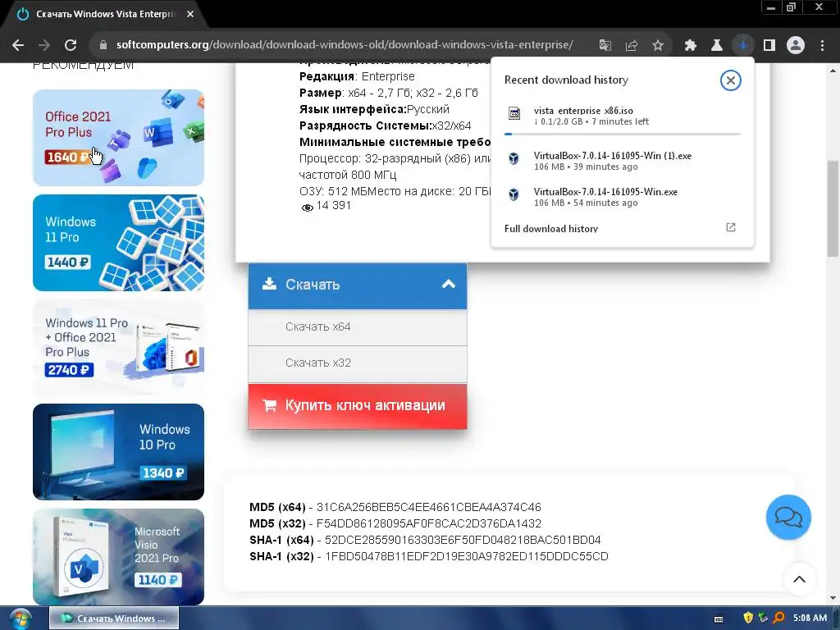This screenshot has width=840, height=630.
Task: Click the security shield tray icon
Action: click(x=748, y=618)
